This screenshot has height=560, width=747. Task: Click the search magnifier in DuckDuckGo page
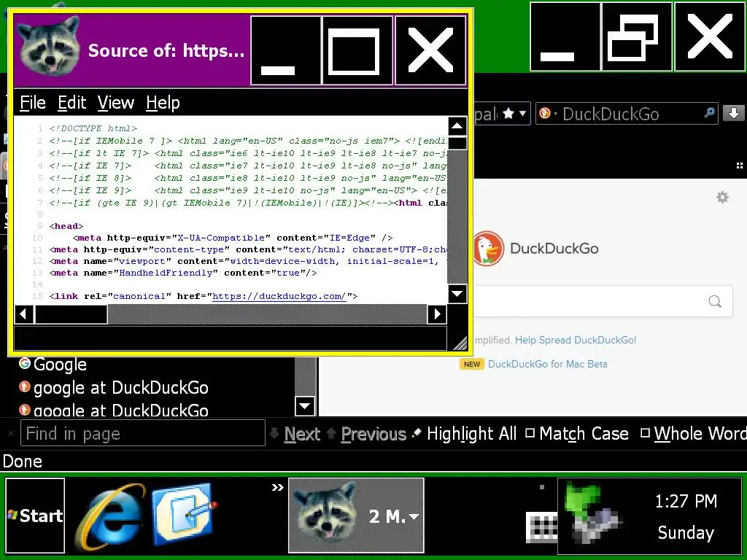point(715,301)
